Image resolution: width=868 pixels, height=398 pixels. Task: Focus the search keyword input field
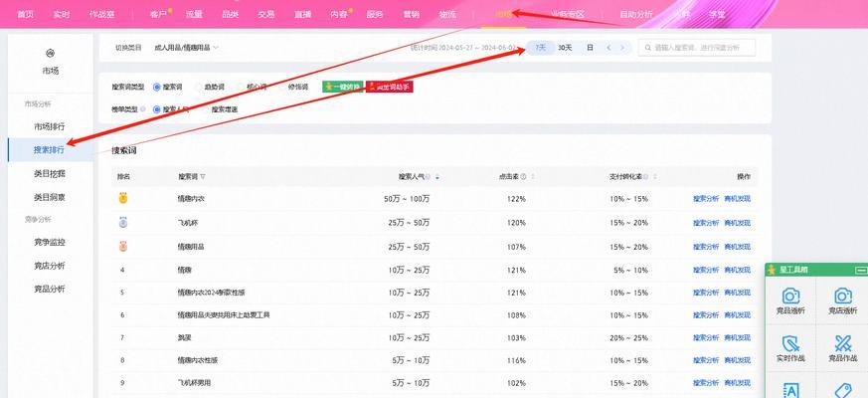click(x=697, y=48)
